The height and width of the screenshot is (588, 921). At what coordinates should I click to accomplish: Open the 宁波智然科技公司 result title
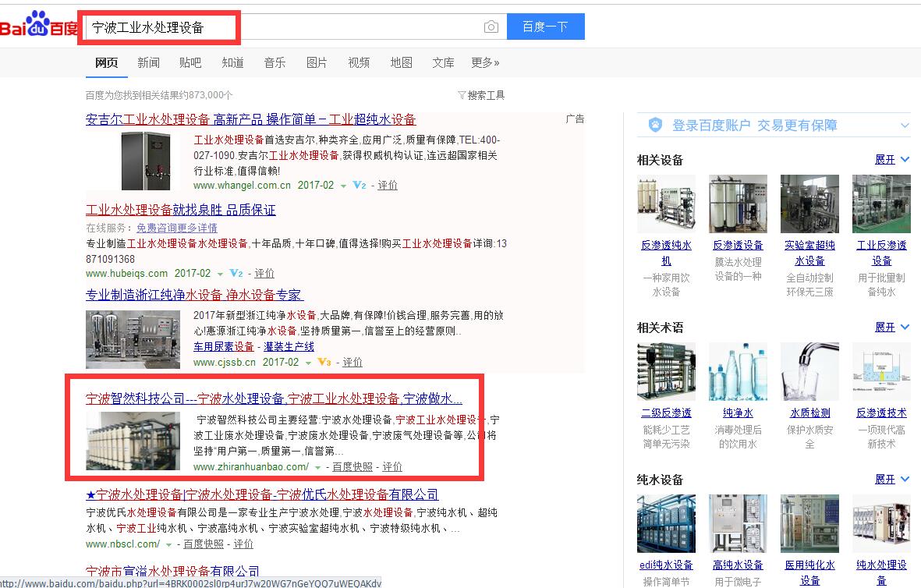(274, 398)
